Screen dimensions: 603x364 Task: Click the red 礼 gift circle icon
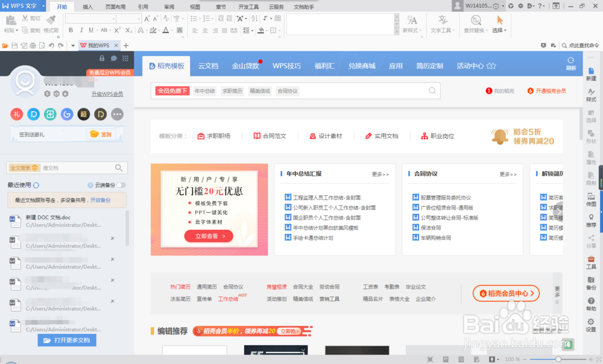[16, 114]
